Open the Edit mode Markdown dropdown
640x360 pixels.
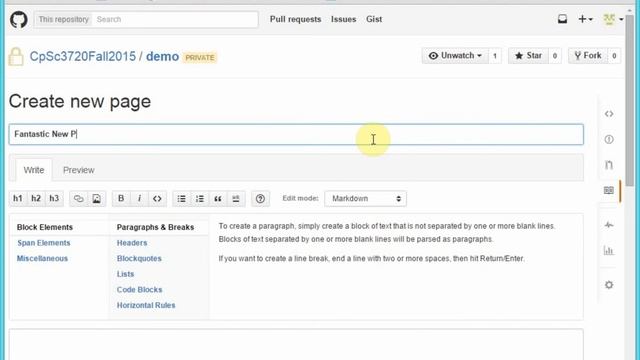pos(365,199)
